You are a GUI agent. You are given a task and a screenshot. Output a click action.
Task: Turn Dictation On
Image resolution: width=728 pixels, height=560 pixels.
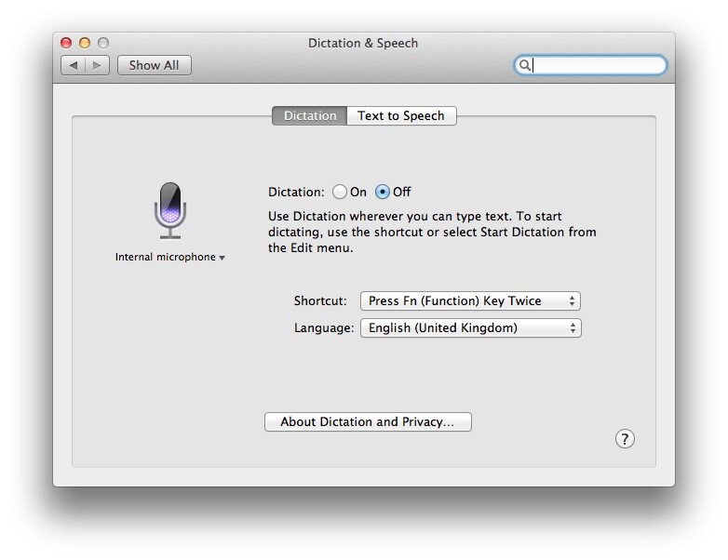pyautogui.click(x=340, y=192)
